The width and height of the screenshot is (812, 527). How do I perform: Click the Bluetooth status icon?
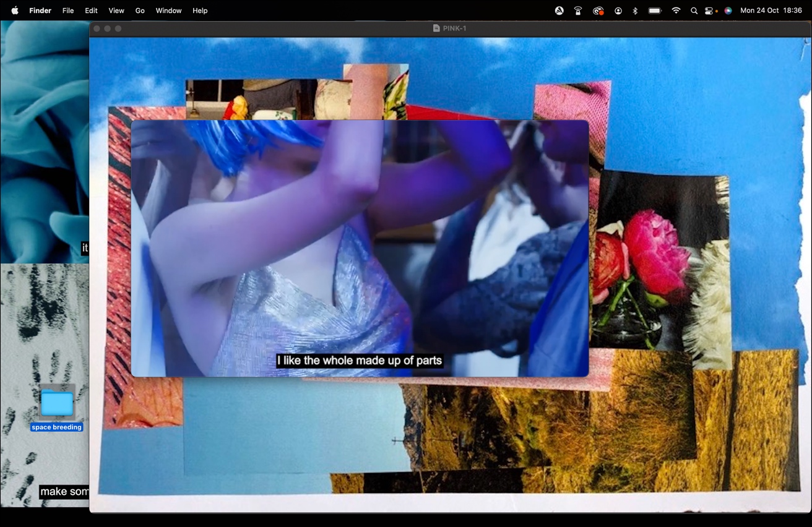(x=635, y=11)
